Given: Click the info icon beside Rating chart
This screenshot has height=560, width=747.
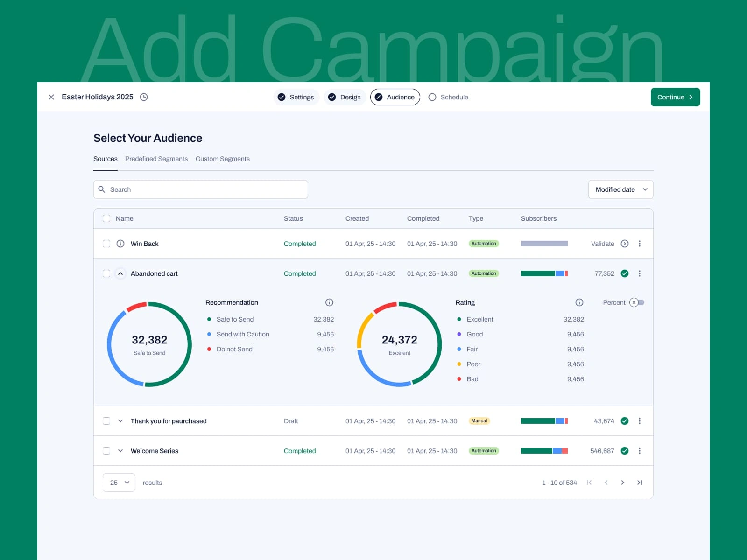Looking at the screenshot, I should (x=579, y=302).
